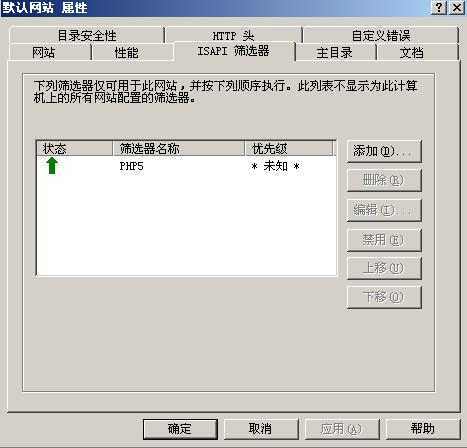Click the 优先级 column header

coord(289,148)
